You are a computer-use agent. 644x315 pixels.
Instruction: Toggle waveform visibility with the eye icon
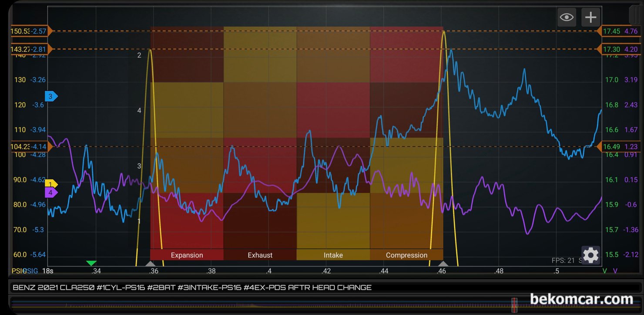click(567, 17)
